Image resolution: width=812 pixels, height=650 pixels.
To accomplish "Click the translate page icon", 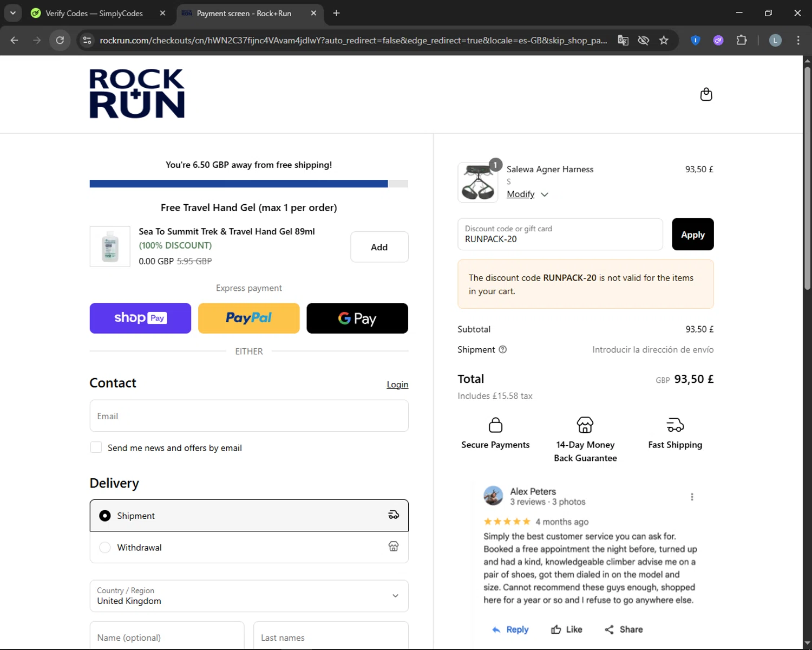I will pyautogui.click(x=623, y=40).
